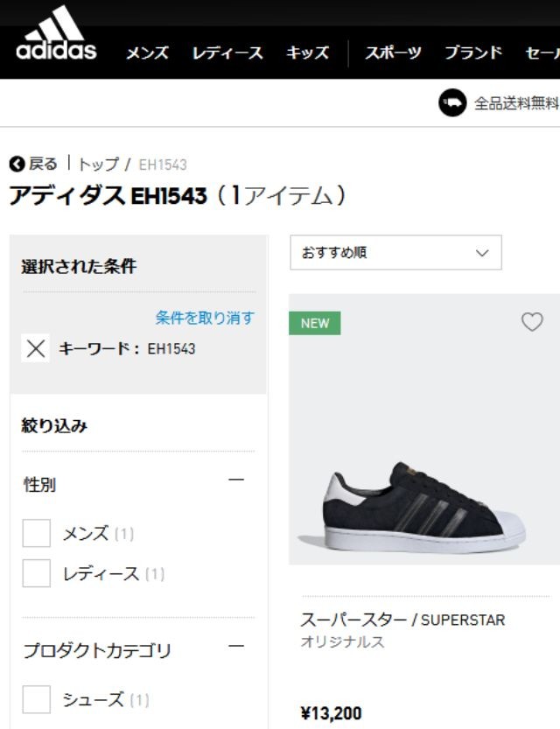Open the ブランド navigation menu
Viewport: 560px width, 729px height.
pyautogui.click(x=473, y=53)
